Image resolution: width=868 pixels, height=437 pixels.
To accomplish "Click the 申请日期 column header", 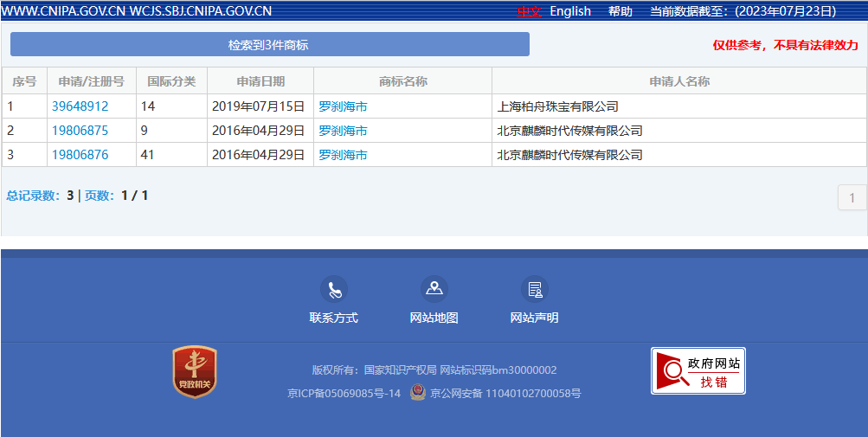I will pos(260,81).
